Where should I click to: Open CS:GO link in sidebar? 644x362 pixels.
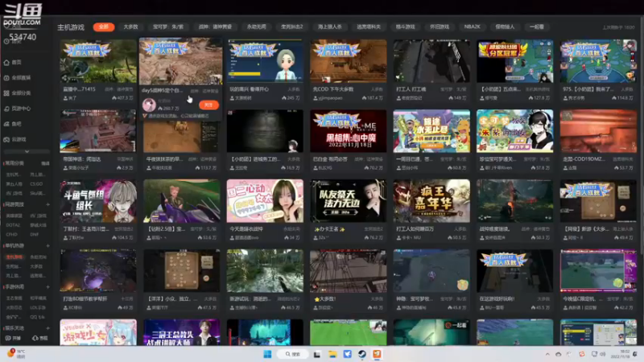pos(36,184)
